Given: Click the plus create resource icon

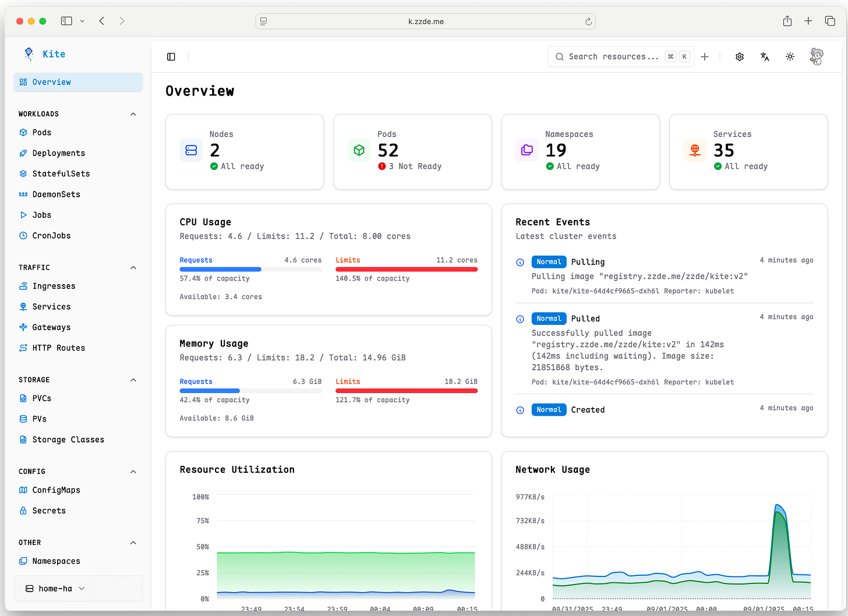Looking at the screenshot, I should coord(705,56).
